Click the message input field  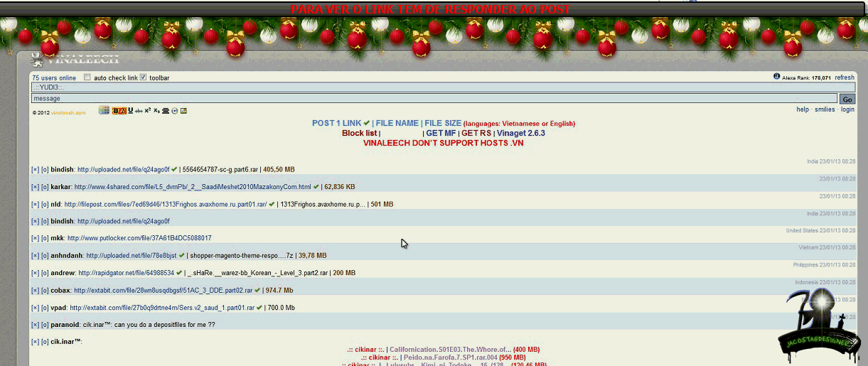point(434,99)
